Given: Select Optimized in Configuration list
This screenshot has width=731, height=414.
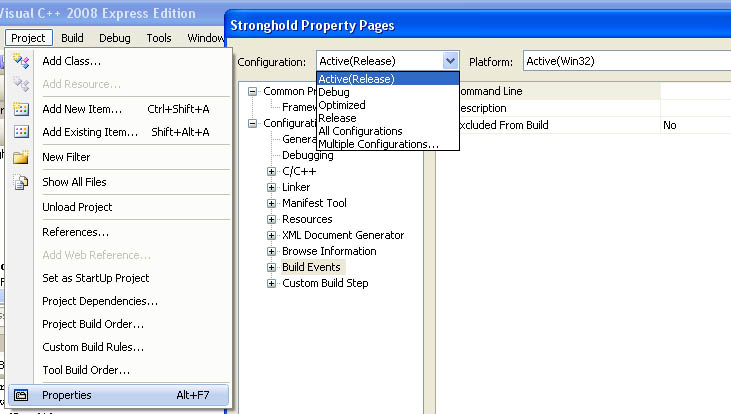Looking at the screenshot, I should [387, 105].
